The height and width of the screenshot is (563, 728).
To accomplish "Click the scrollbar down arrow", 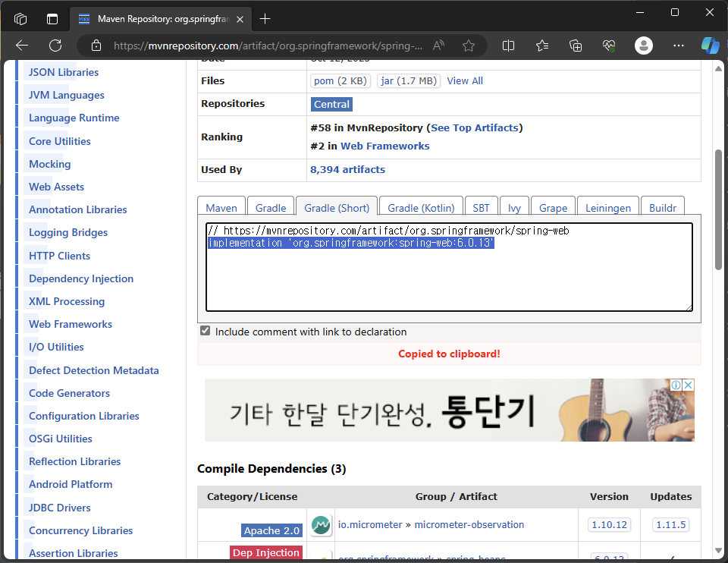I will click(x=718, y=551).
